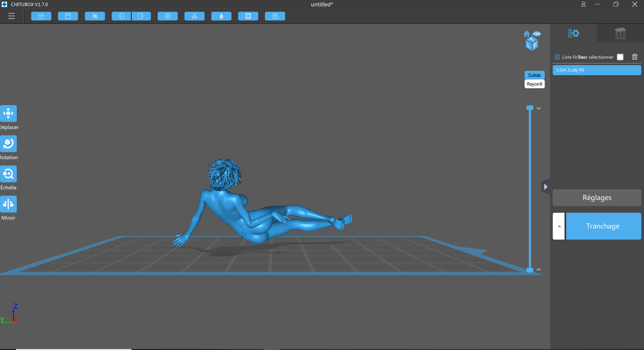Click the down chevron at slider top
The image size is (644, 350).
[539, 108]
